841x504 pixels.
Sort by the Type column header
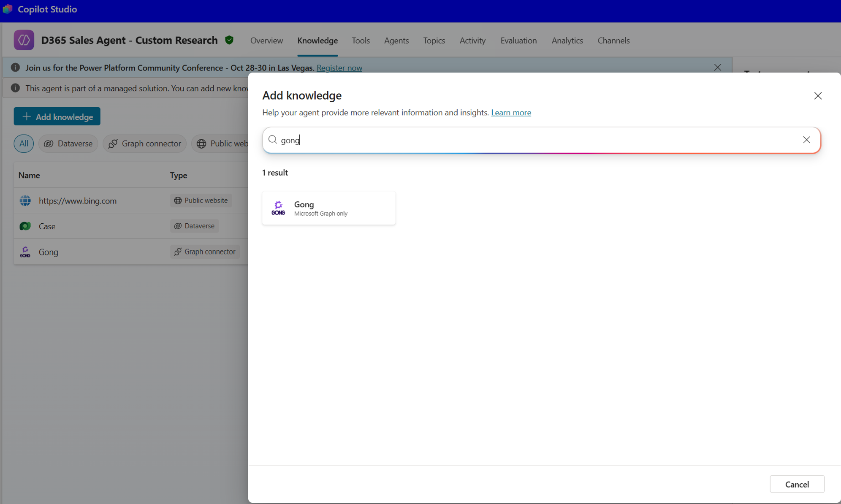[178, 175]
